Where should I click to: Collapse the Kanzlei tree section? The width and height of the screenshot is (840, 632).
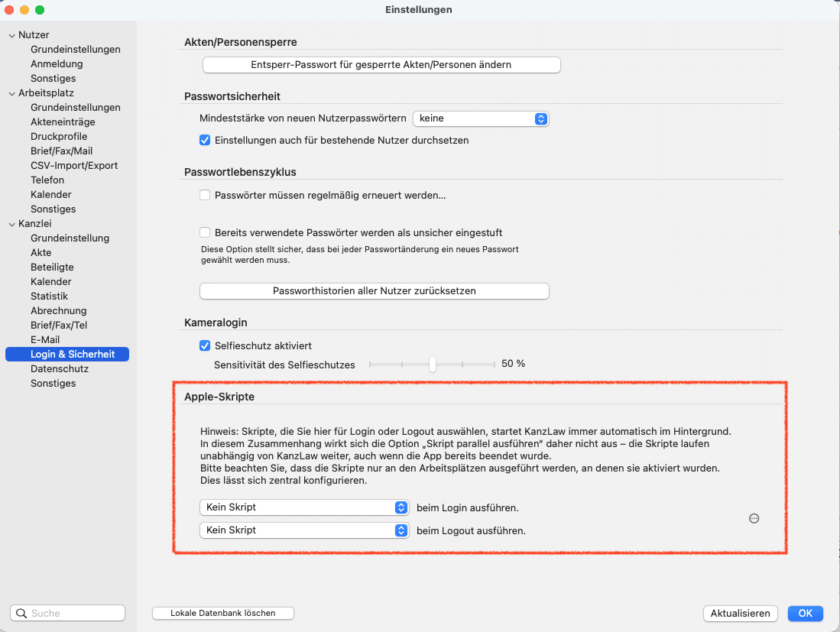(x=11, y=224)
